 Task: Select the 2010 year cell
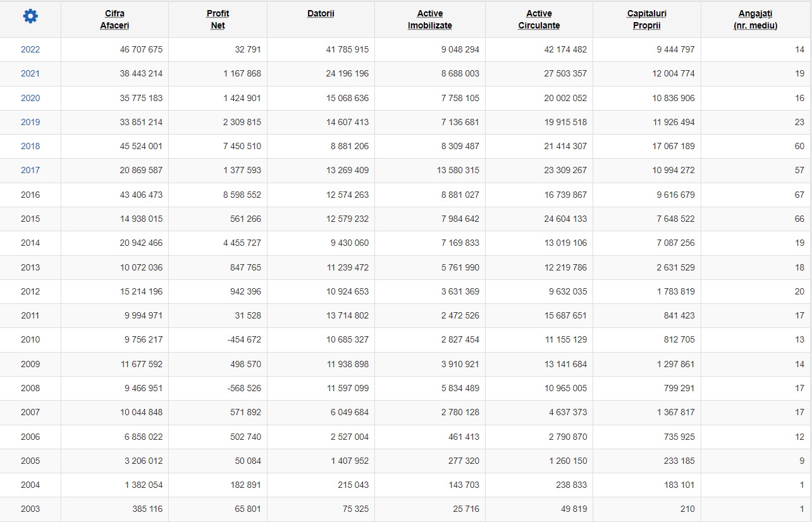click(30, 339)
